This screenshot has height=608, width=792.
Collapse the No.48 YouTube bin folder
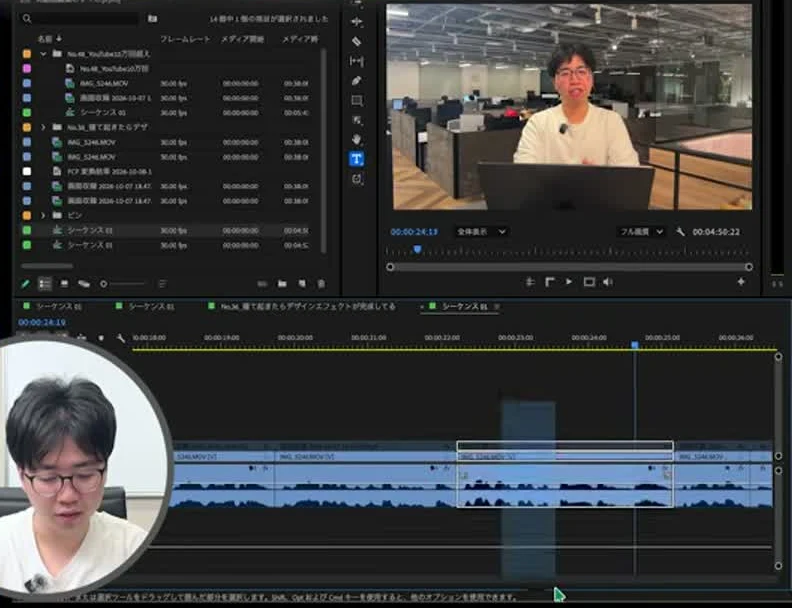tap(43, 54)
